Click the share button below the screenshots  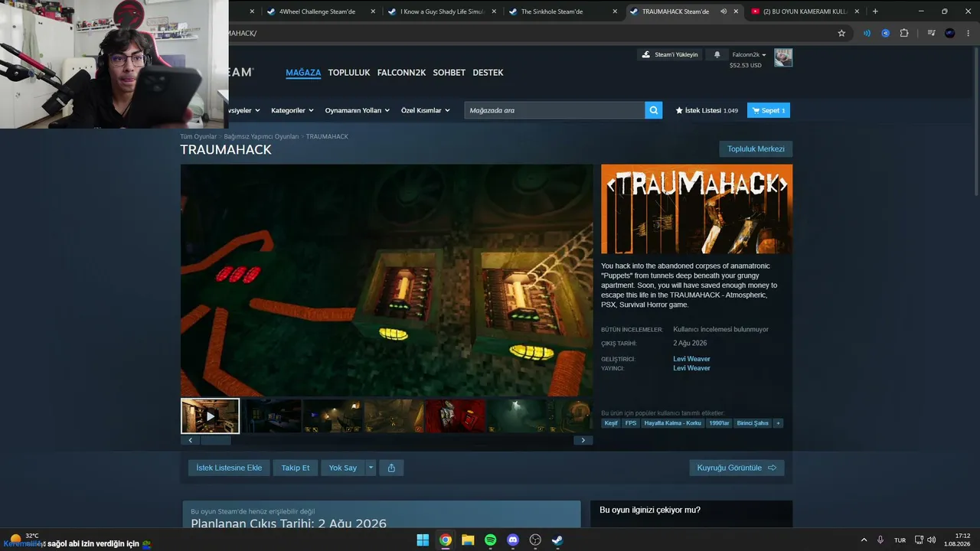[391, 468]
